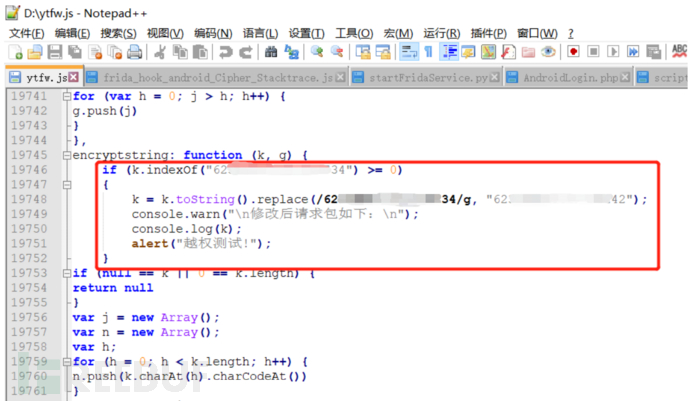This screenshot has width=690, height=401.
Task: Collapse the block fold at line 19747
Action: [x=67, y=184]
